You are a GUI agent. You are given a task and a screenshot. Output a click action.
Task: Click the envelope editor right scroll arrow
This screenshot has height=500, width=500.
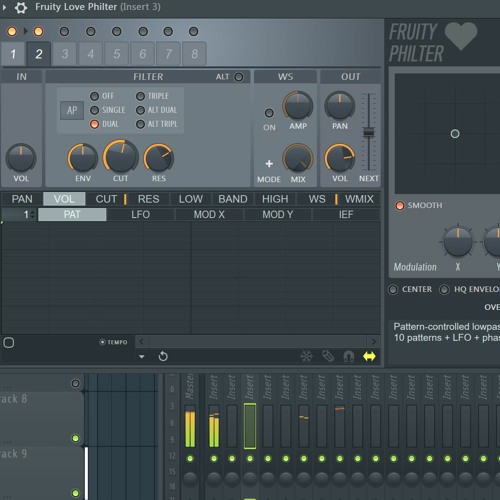tap(373, 341)
